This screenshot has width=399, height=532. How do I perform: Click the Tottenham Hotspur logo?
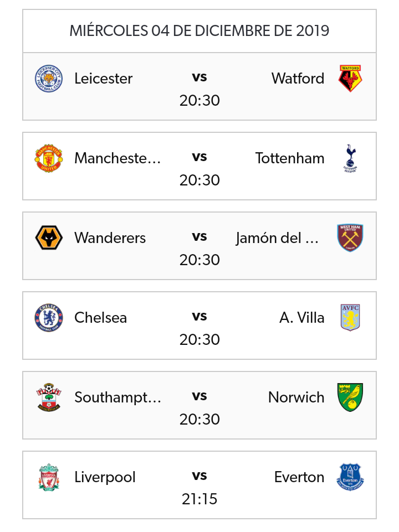tap(350, 158)
